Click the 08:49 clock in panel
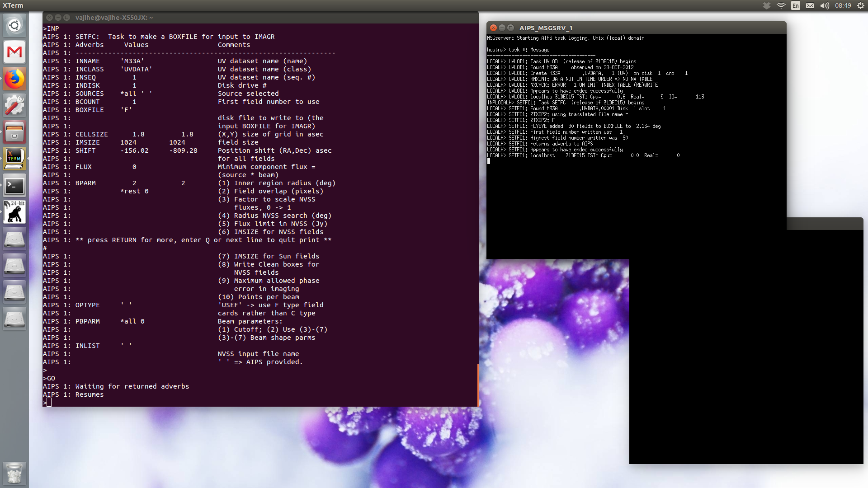 [843, 5]
